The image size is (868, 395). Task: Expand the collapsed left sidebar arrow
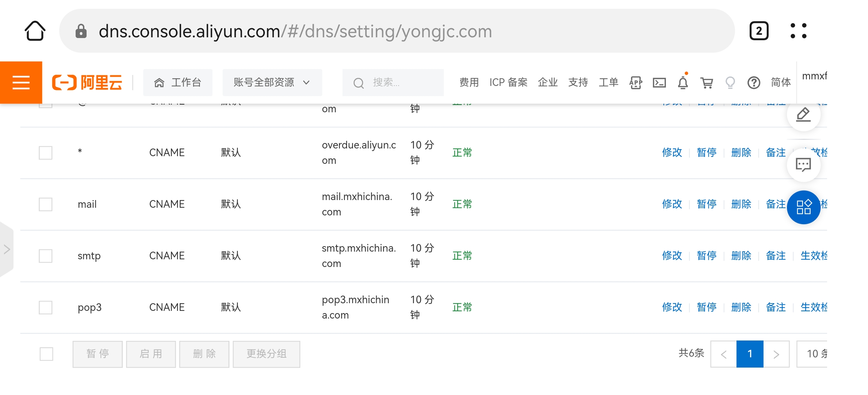7,249
